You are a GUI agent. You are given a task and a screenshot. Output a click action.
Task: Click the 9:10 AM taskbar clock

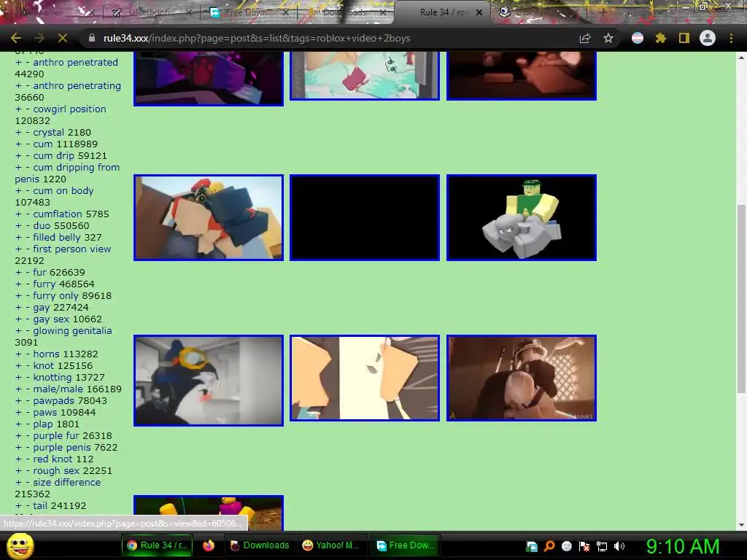tap(683, 546)
